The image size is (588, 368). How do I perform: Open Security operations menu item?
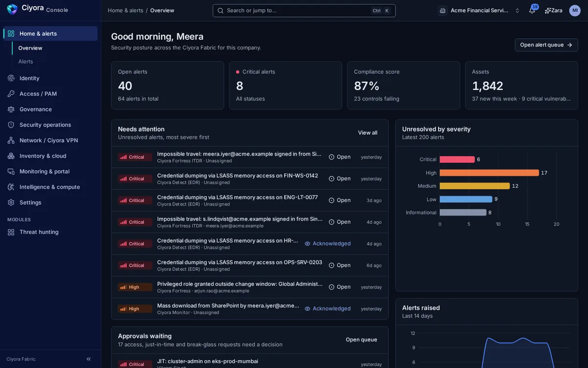click(x=50, y=125)
